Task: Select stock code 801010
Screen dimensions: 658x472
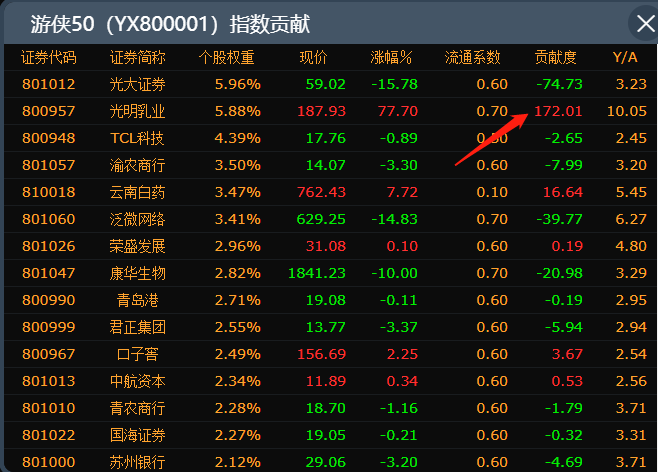Action: pos(49,408)
